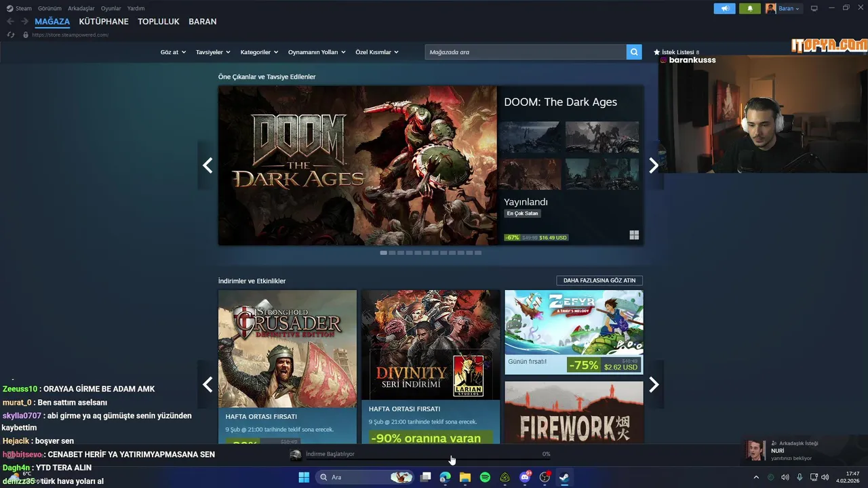Open Task View on the taskbar
The width and height of the screenshot is (868, 488).
pos(426,477)
